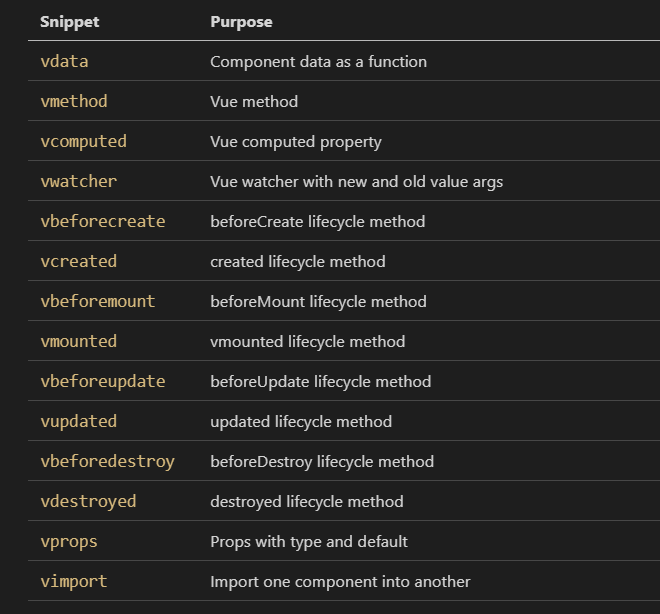Viewport: 660px width, 614px height.
Task: Click 'Props with type and default' text
Action: coord(309,542)
